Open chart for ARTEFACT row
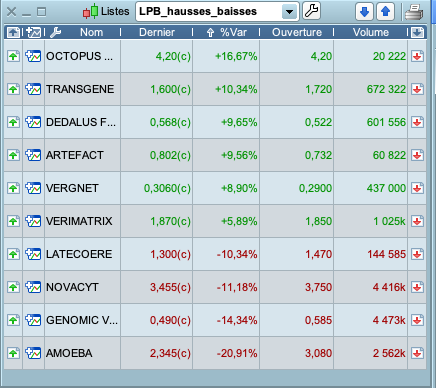Viewport: 436px width, 388px height. tap(33, 155)
